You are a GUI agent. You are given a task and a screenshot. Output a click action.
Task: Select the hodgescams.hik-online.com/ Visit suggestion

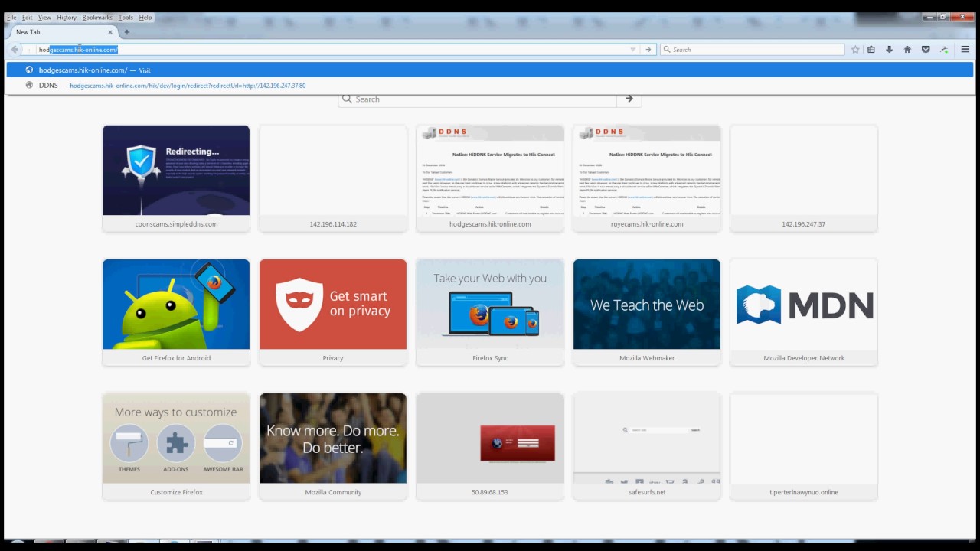(490, 70)
